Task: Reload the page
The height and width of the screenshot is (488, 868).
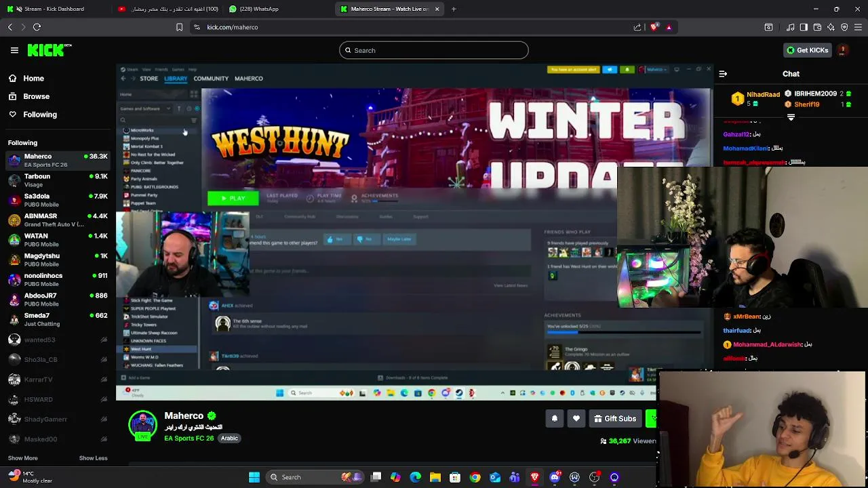Action: (x=37, y=27)
